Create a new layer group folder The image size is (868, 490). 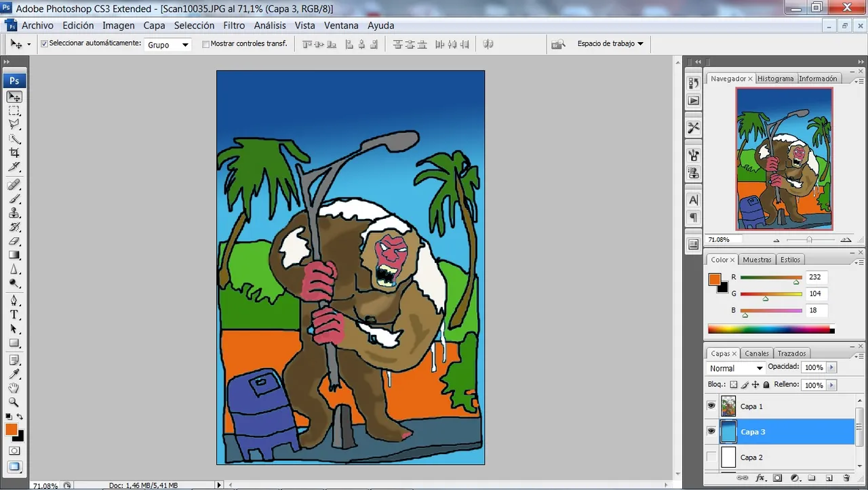811,478
